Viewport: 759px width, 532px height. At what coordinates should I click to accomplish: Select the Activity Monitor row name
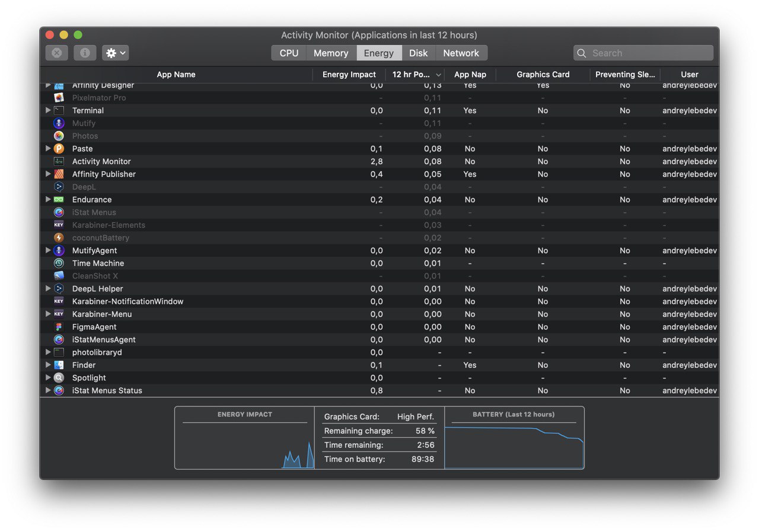point(101,161)
